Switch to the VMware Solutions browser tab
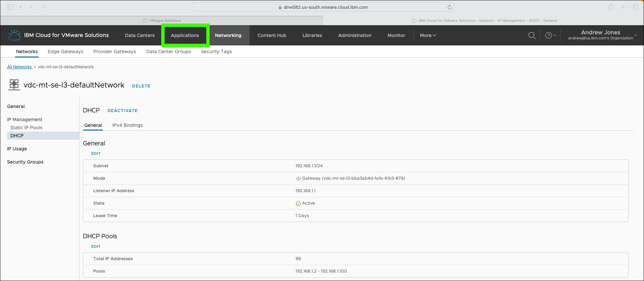This screenshot has width=644, height=281. [x=162, y=21]
